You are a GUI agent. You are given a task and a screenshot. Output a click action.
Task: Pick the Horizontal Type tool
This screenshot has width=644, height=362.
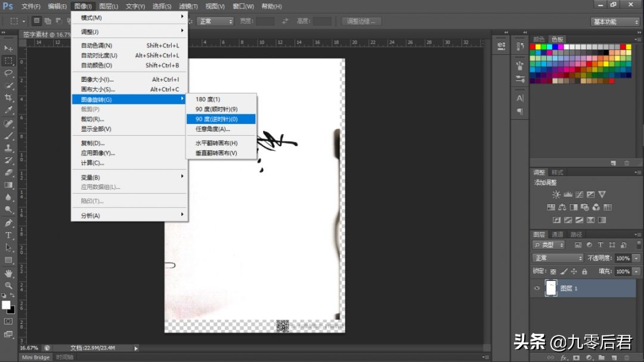(8, 235)
